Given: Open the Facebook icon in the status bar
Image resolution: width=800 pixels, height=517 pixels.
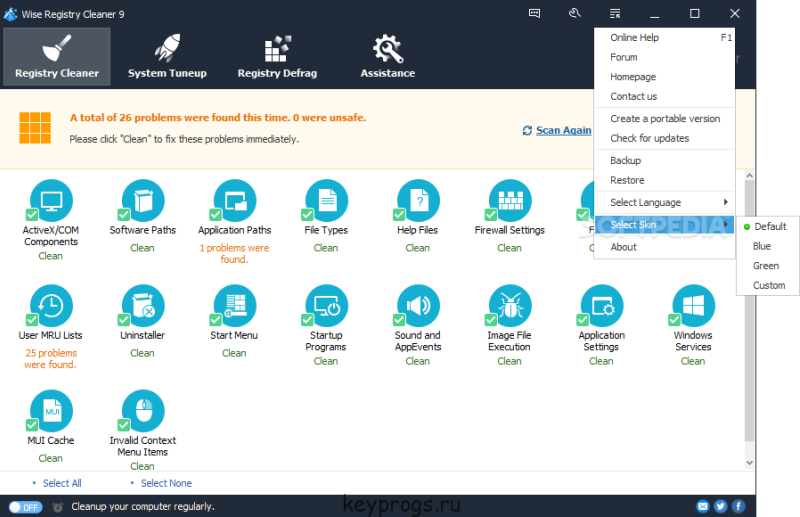Looking at the screenshot, I should tap(738, 506).
